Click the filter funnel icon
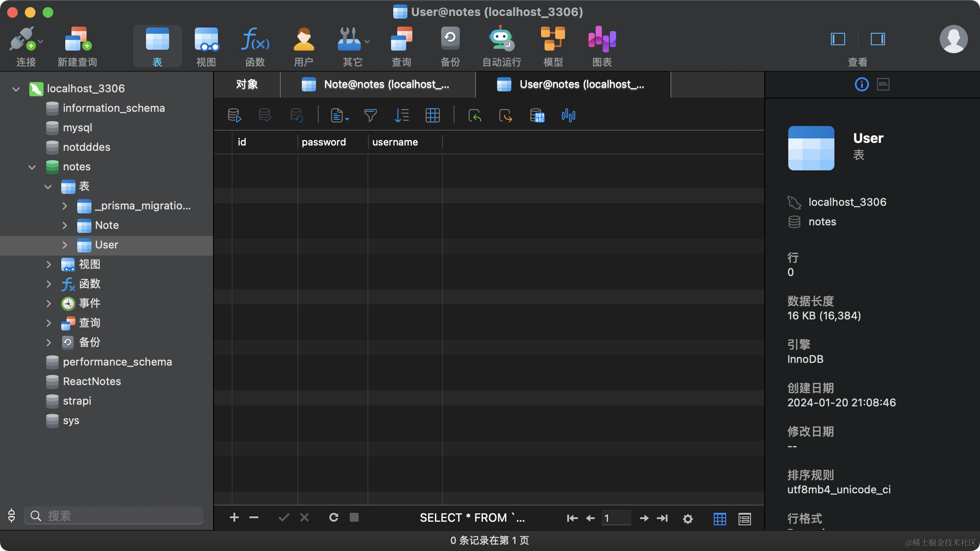This screenshot has width=980, height=551. (370, 116)
